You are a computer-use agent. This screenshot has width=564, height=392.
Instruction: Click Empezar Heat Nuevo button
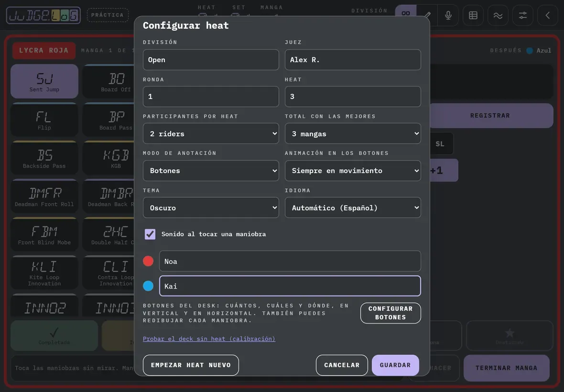pos(191,365)
